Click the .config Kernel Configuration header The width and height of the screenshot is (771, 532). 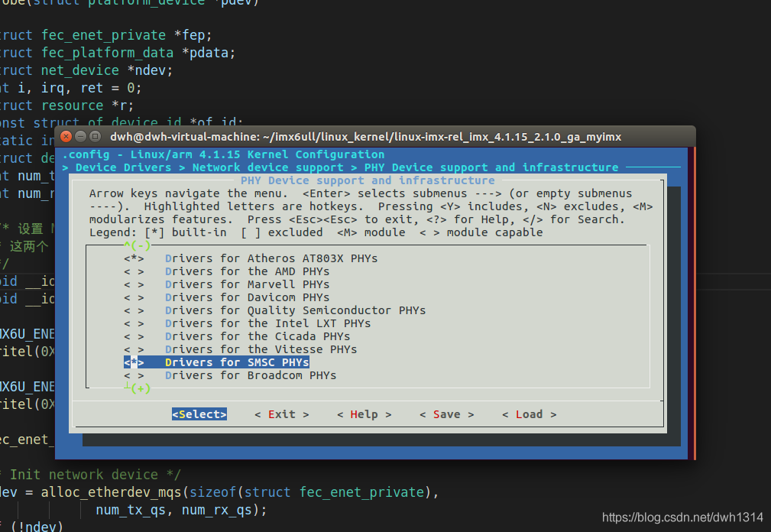pos(223,154)
